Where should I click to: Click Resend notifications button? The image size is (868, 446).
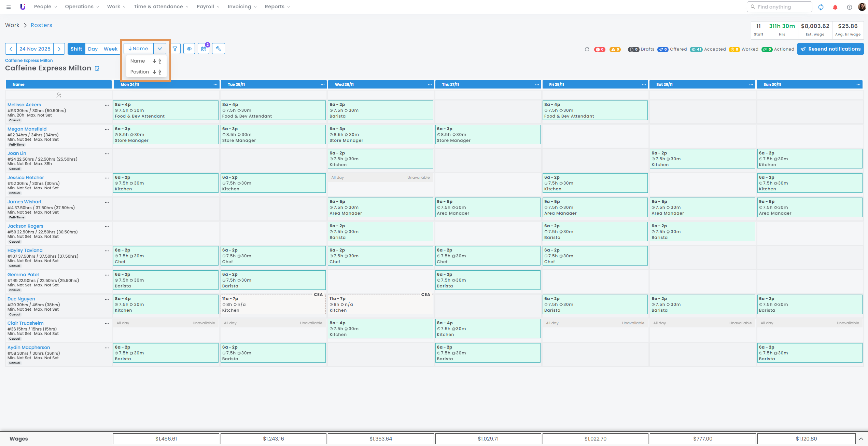[830, 49]
